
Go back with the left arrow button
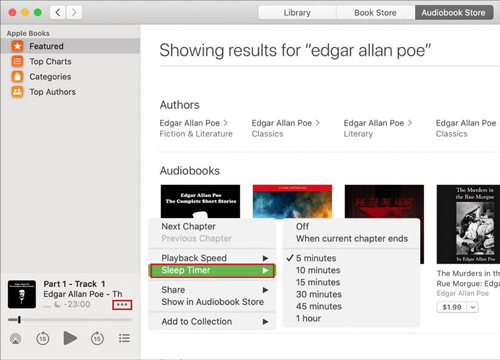pyautogui.click(x=58, y=13)
